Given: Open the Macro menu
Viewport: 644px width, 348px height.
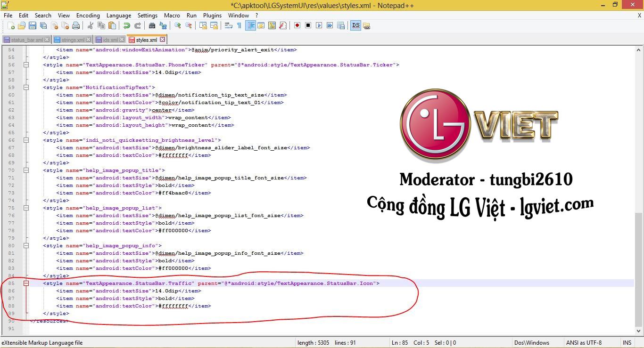Looking at the screenshot, I should coord(172,15).
